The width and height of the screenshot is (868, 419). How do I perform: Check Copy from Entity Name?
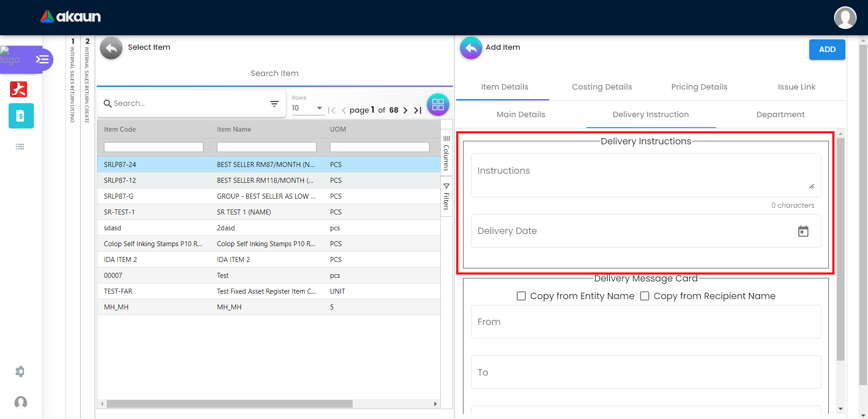pyautogui.click(x=521, y=296)
